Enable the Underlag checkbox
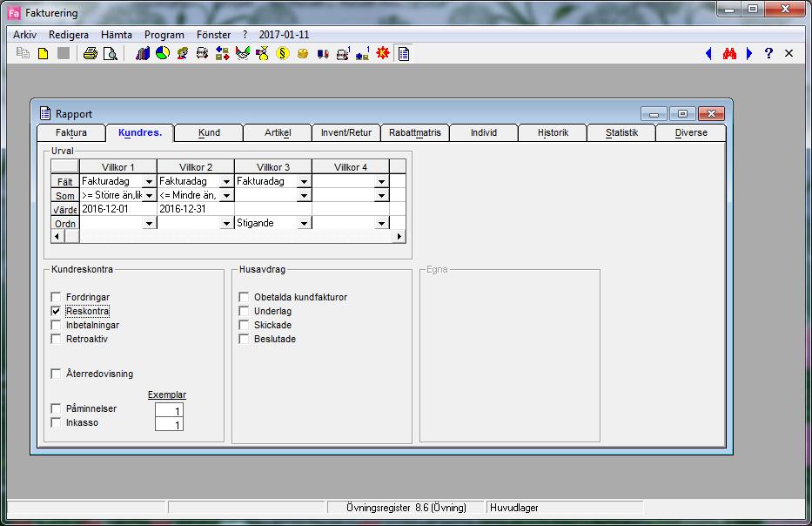The image size is (812, 526). pos(244,311)
